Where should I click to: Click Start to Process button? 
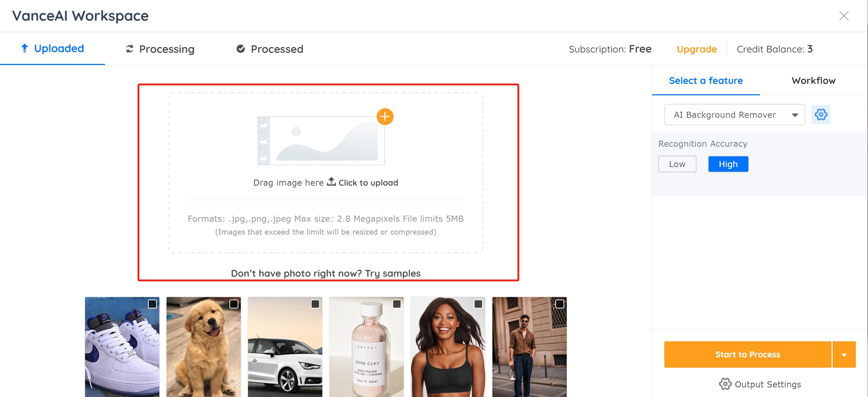748,355
